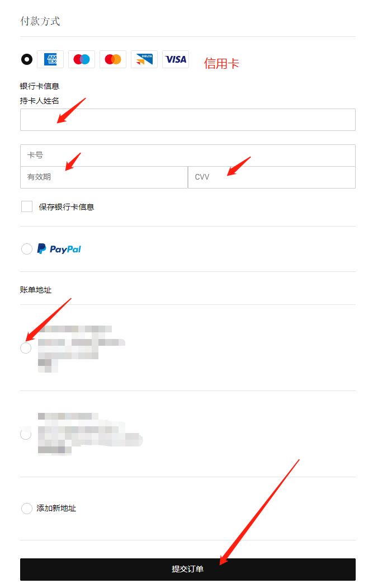Select the credit card payment radio button
Image resolution: width=387 pixels, height=588 pixels.
[27, 59]
